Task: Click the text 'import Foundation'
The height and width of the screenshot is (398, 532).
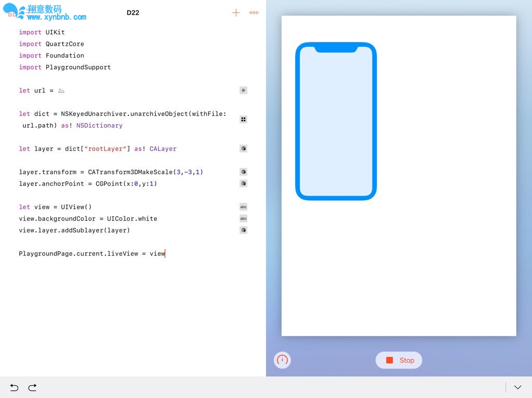Action: (x=51, y=55)
